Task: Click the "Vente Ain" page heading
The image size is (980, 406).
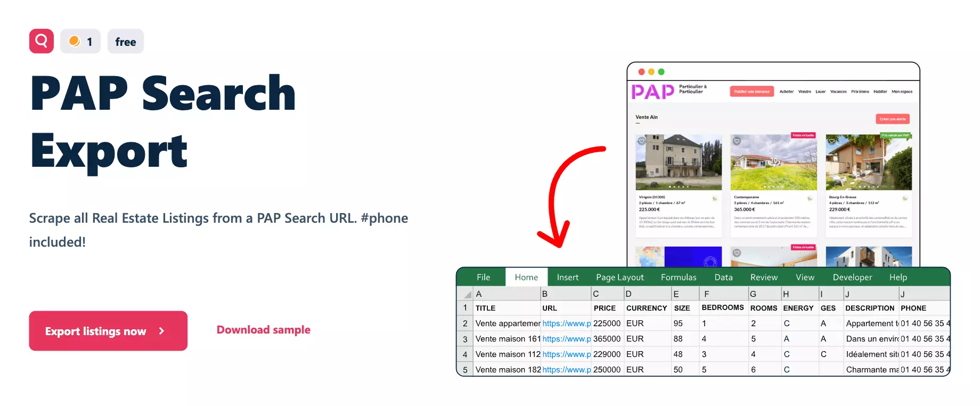Action: (x=647, y=117)
